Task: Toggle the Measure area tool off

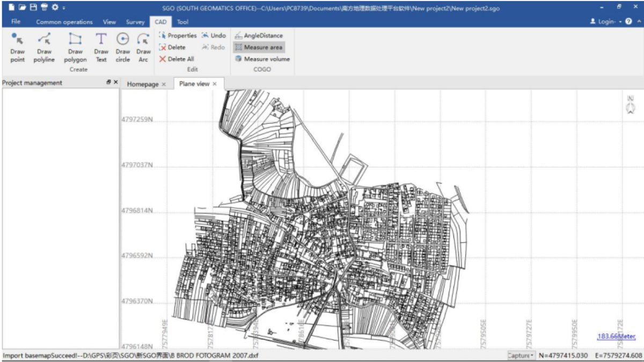Action: [x=259, y=47]
